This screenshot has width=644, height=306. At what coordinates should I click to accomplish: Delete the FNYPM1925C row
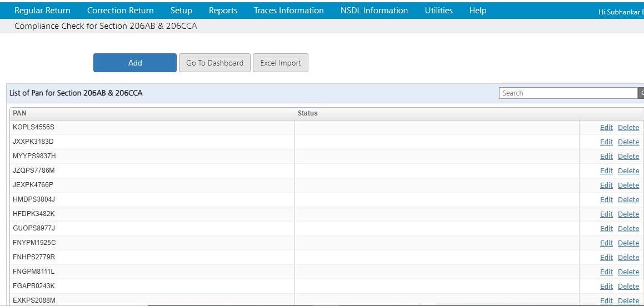click(x=628, y=243)
